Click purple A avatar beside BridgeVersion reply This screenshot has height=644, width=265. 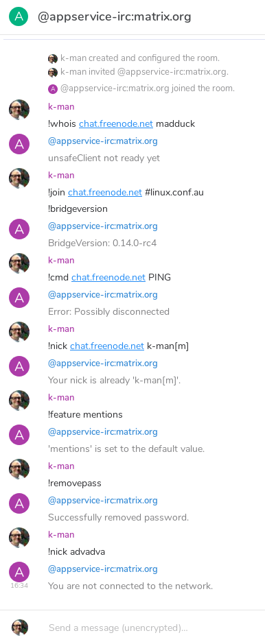(x=19, y=229)
